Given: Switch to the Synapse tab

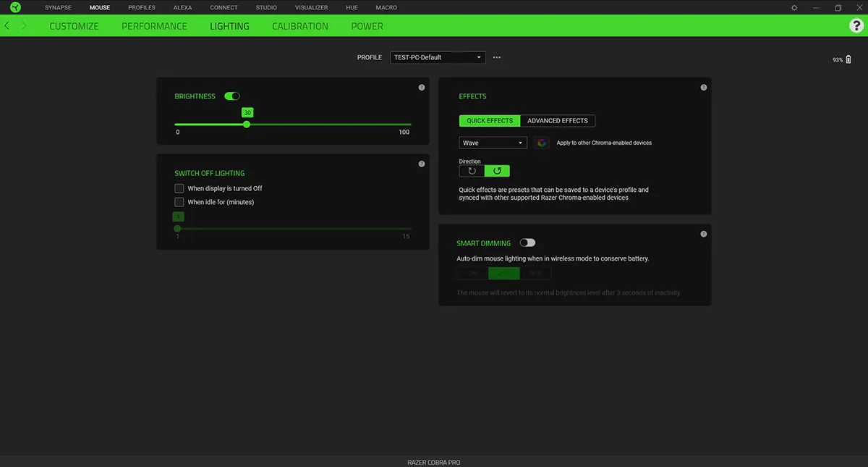Looking at the screenshot, I should coord(58,7).
